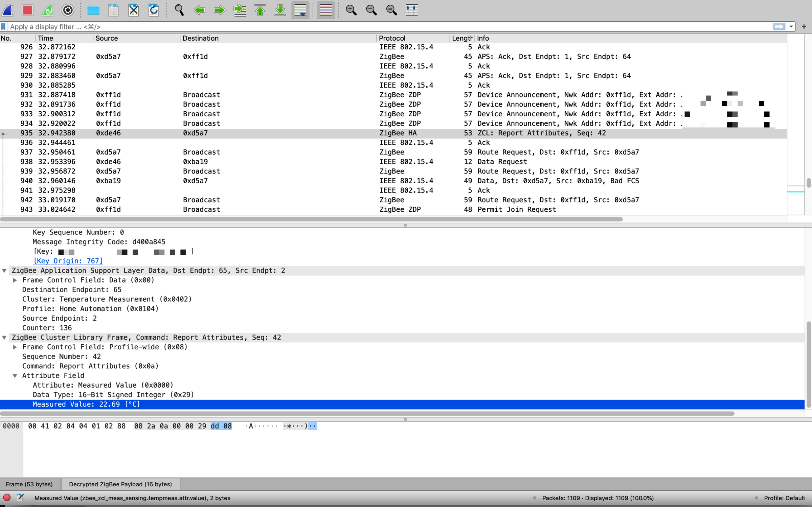Follow the Key Origin: 767 link
812x507 pixels.
(x=68, y=261)
